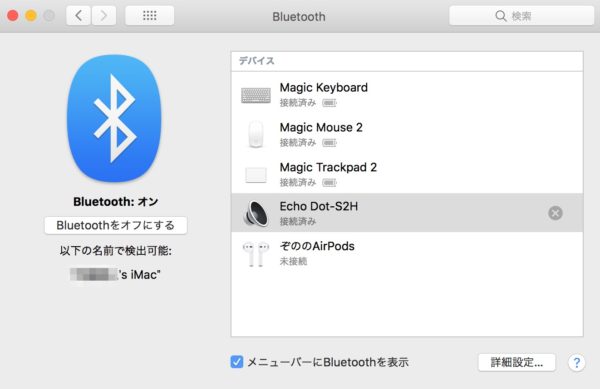600x389 pixels.
Task: Select the ぞののAirPods device name
Action: (317, 246)
